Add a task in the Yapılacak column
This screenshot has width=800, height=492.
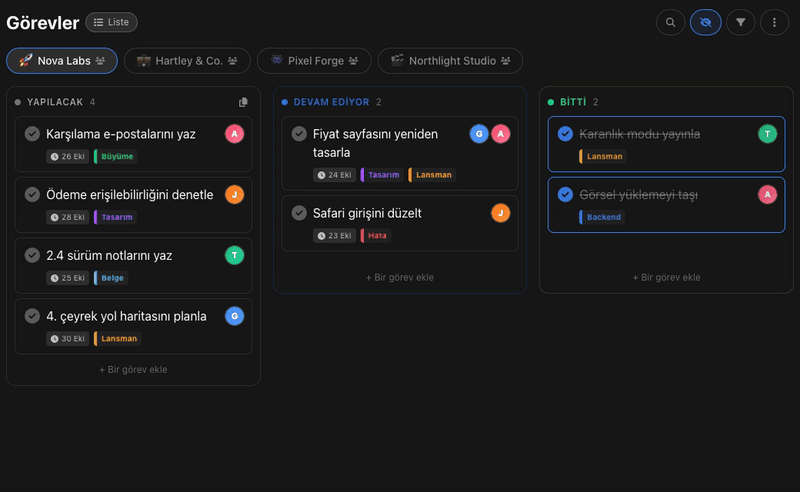pyautogui.click(x=133, y=370)
